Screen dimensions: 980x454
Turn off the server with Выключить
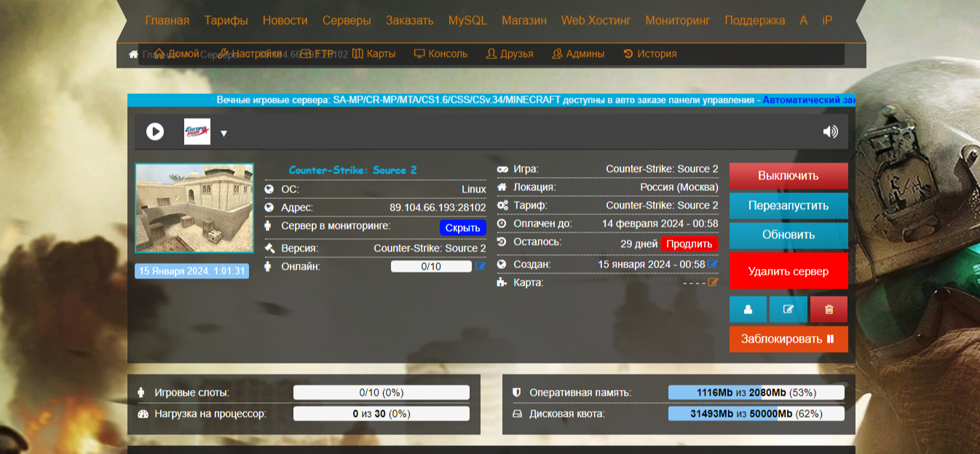pyautogui.click(x=788, y=176)
